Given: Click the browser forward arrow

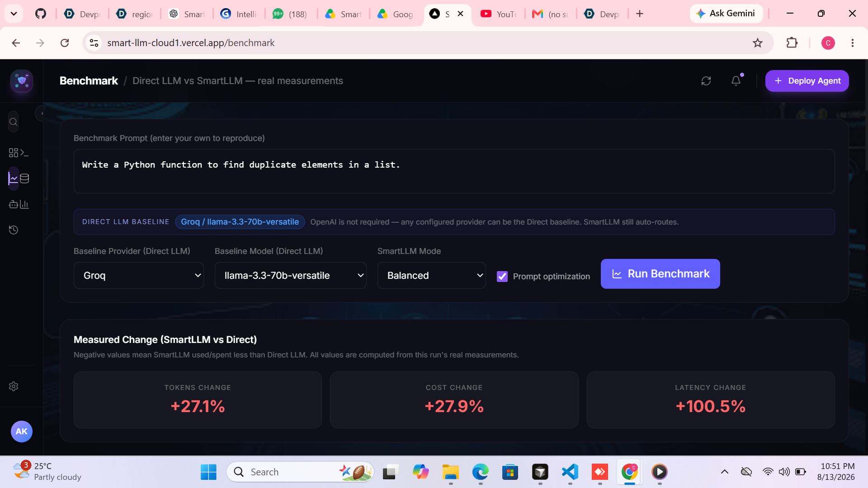Looking at the screenshot, I should (x=40, y=43).
